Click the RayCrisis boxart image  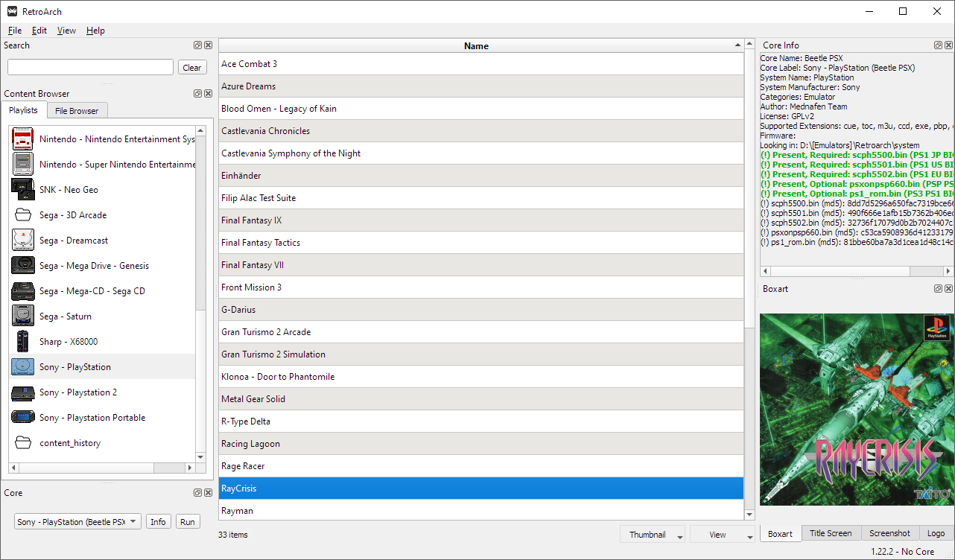[856, 410]
